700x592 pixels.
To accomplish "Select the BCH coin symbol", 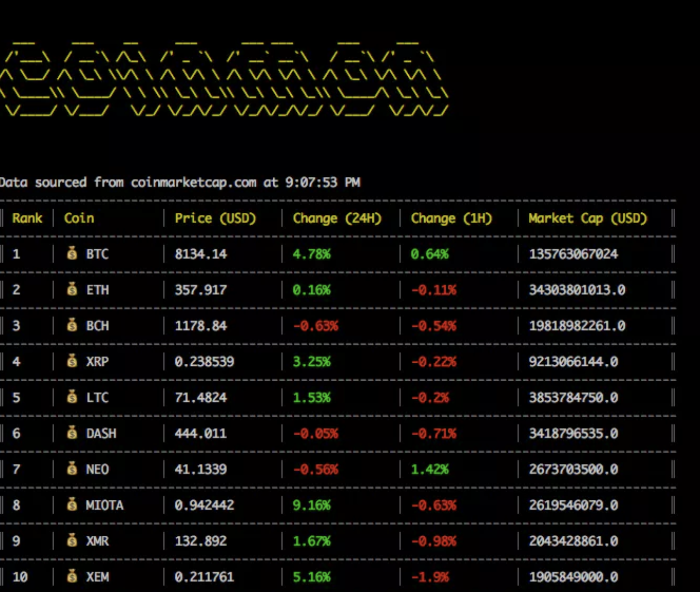I will [x=97, y=326].
